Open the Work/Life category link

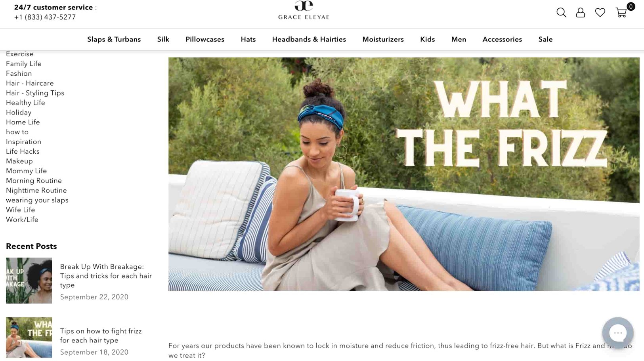(22, 220)
